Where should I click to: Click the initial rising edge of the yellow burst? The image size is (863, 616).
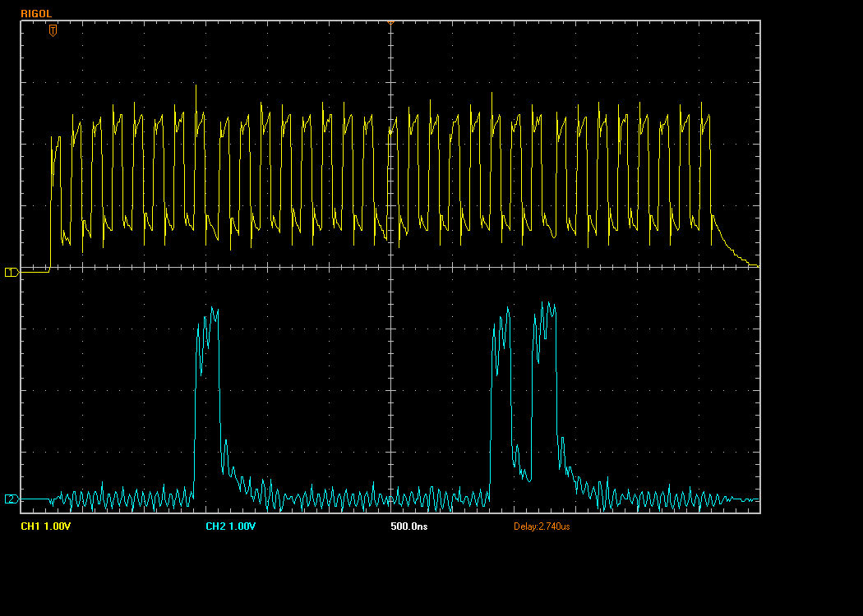click(x=51, y=204)
